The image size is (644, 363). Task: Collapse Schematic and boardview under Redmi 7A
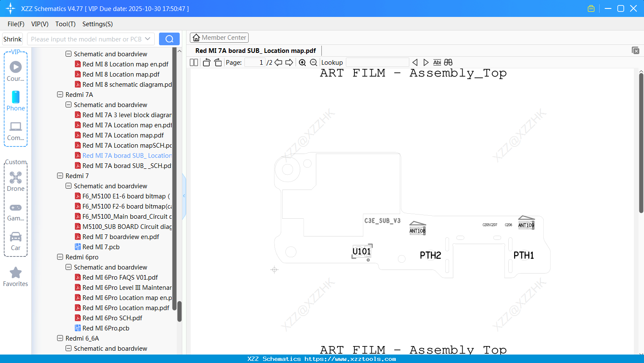[69, 105]
